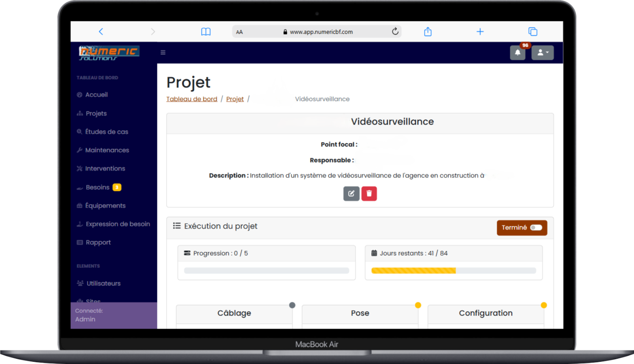
Task: Click the Jours restants progress bar
Action: [453, 271]
